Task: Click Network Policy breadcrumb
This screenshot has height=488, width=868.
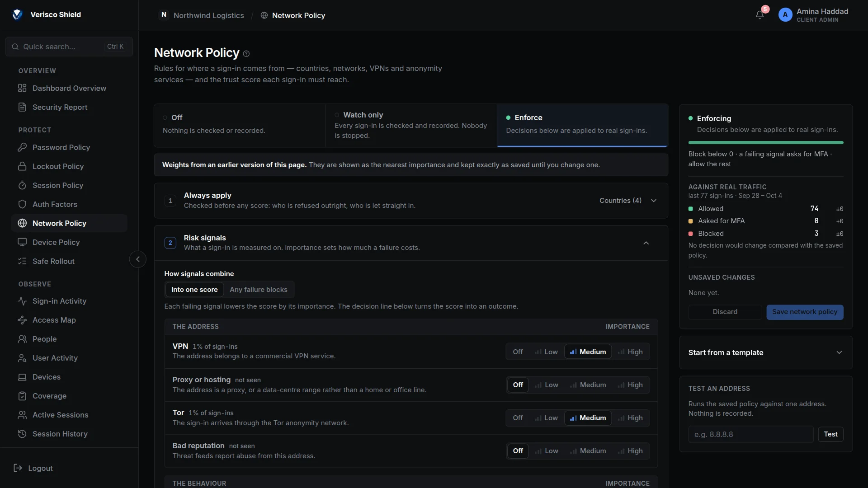Action: [x=298, y=15]
